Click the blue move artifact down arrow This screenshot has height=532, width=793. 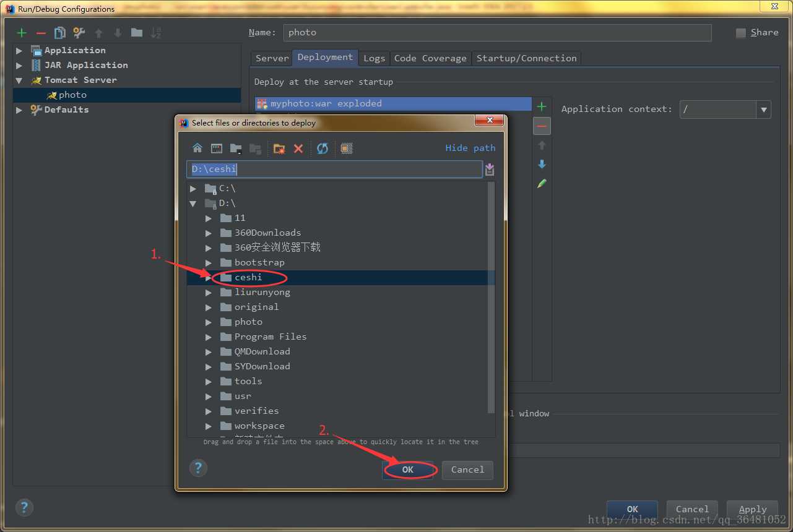(x=542, y=165)
